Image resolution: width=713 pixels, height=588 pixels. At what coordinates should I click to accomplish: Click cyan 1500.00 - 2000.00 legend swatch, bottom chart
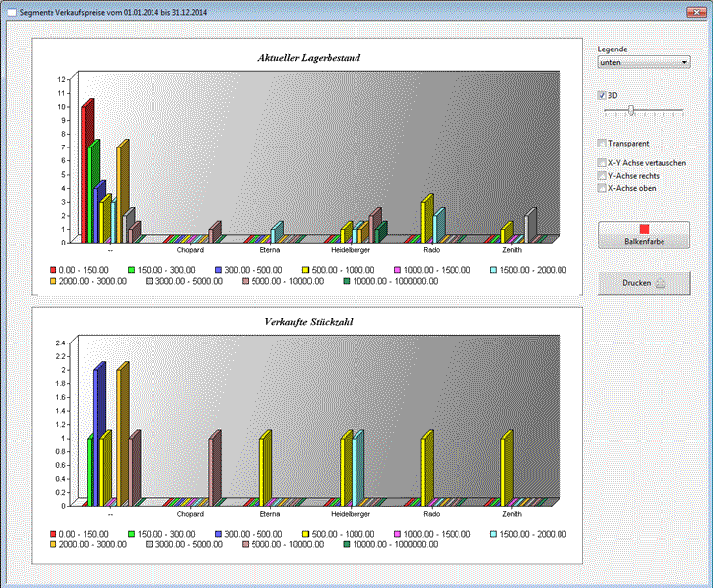click(x=494, y=534)
